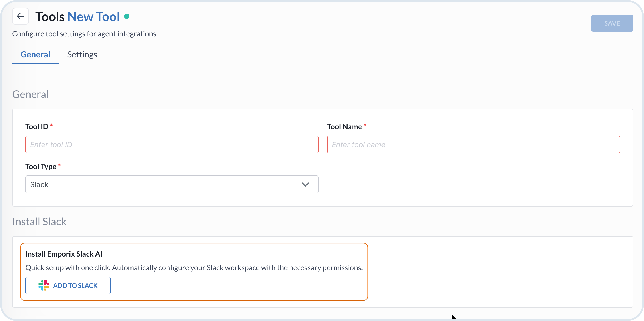Click the Slack logo in the Add to Slack button
This screenshot has width=644, height=321.
(x=44, y=285)
